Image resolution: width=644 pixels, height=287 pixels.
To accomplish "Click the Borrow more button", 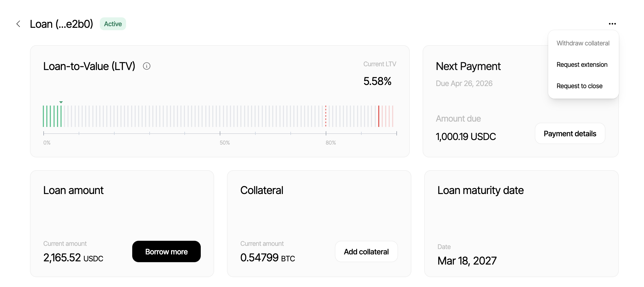I will (x=166, y=251).
